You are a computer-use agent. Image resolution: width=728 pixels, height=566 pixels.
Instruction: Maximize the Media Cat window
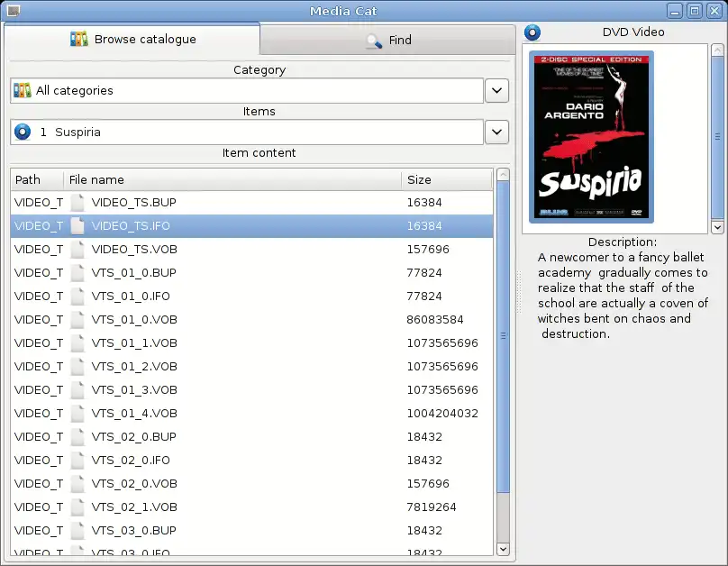pyautogui.click(x=695, y=11)
